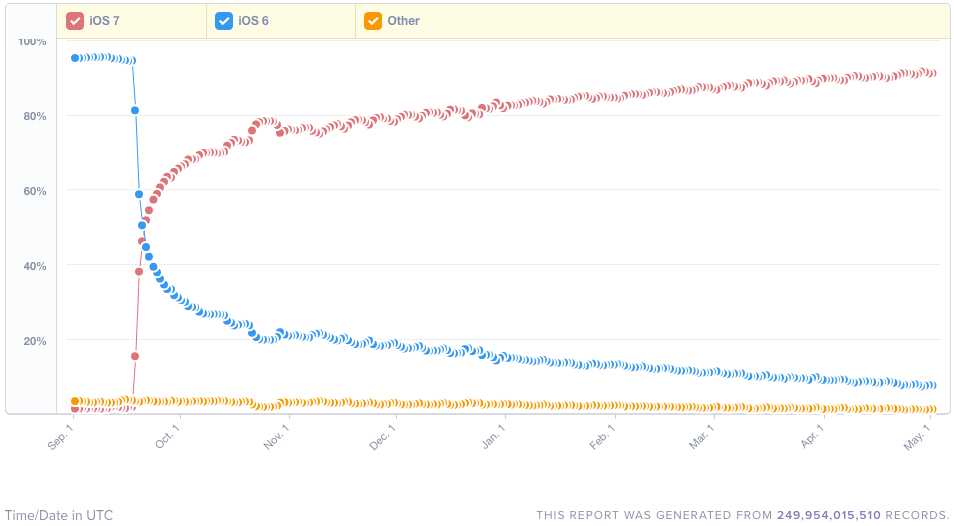Click the 80% y-axis label
Screen dimensions: 954x526
click(33, 116)
